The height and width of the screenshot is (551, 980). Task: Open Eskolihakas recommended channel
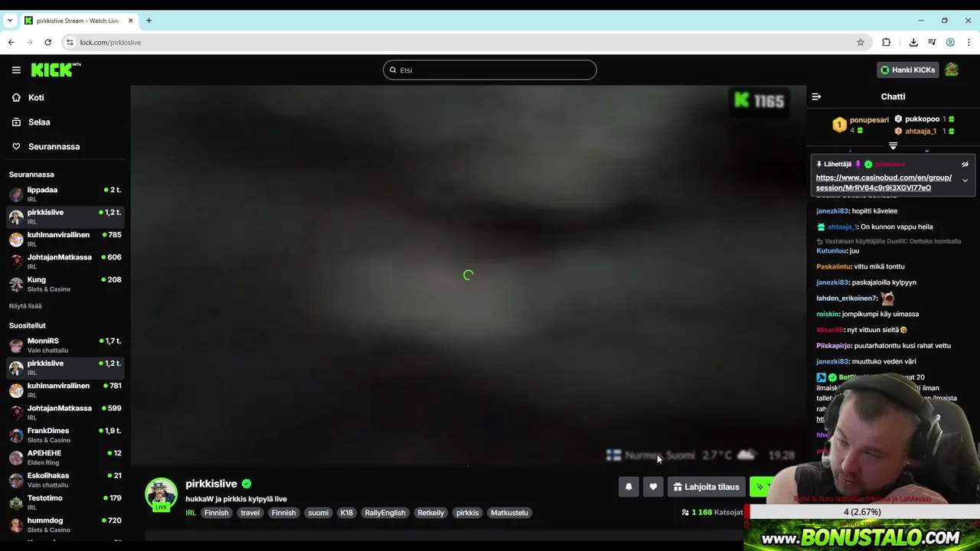65,480
